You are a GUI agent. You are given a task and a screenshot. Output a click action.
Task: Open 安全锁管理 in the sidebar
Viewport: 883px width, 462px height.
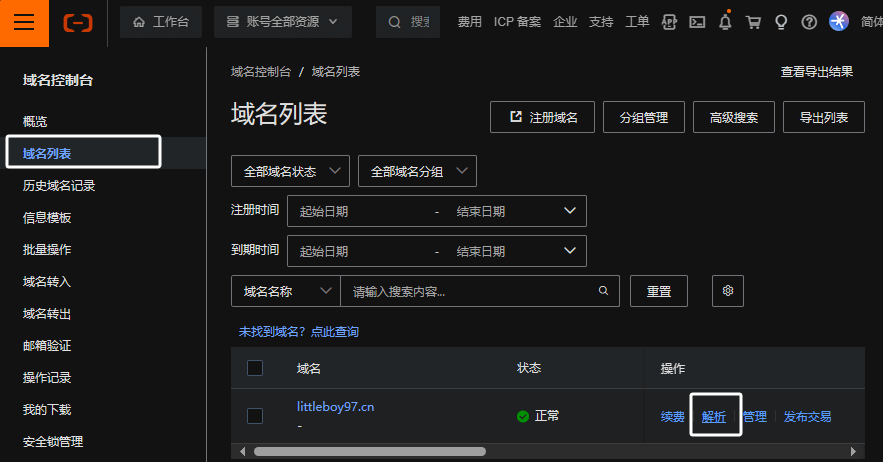coord(53,442)
